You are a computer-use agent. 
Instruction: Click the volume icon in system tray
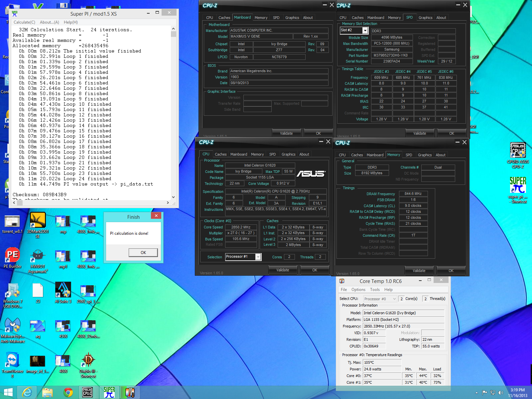[x=500, y=393]
